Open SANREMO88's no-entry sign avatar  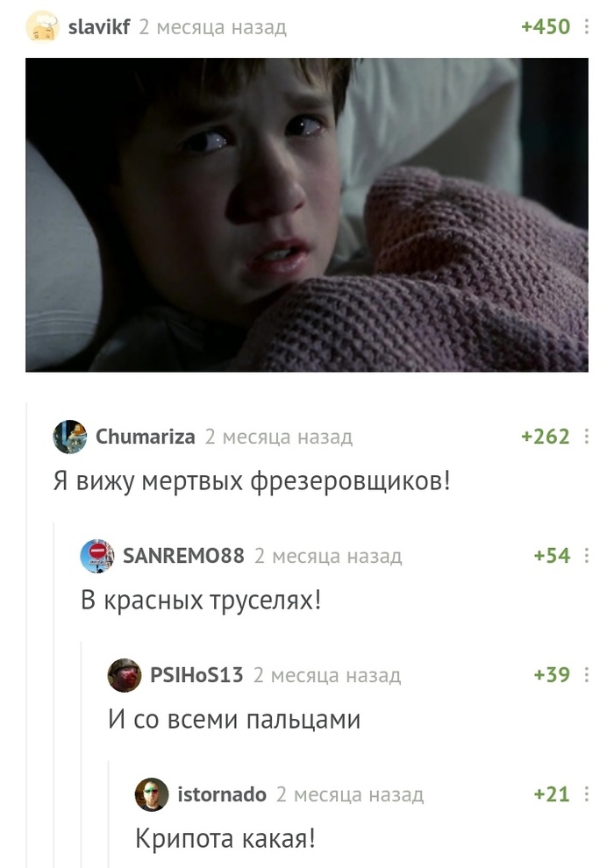point(96,556)
